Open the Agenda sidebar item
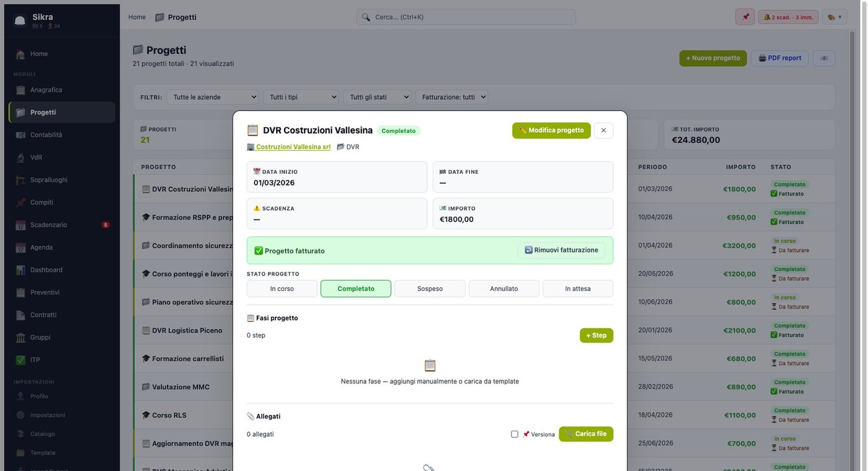This screenshot has width=868, height=471. [62, 248]
